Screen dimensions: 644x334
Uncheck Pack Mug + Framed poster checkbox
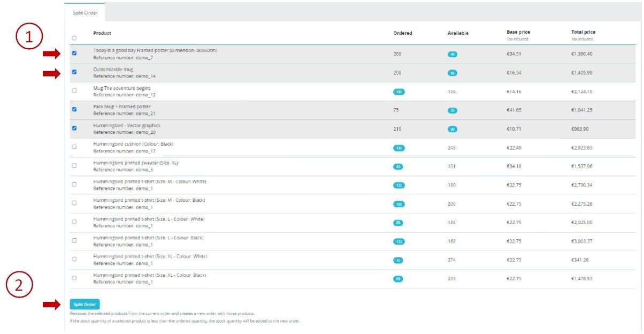pyautogui.click(x=74, y=109)
